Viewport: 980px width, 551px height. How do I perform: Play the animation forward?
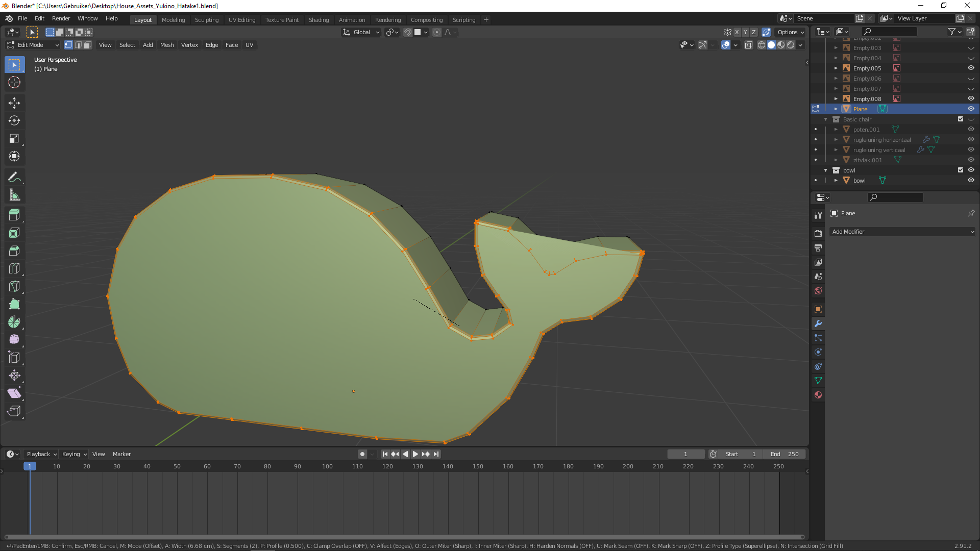[x=415, y=454]
